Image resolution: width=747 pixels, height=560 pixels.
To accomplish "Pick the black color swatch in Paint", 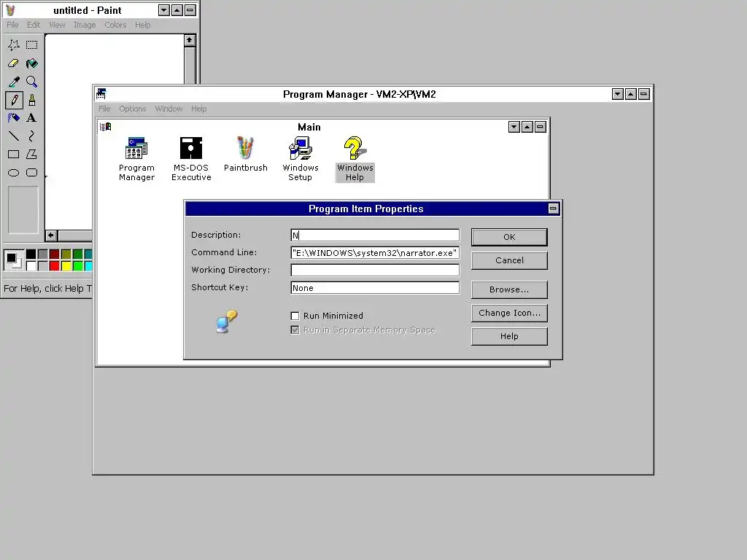I will [x=31, y=254].
